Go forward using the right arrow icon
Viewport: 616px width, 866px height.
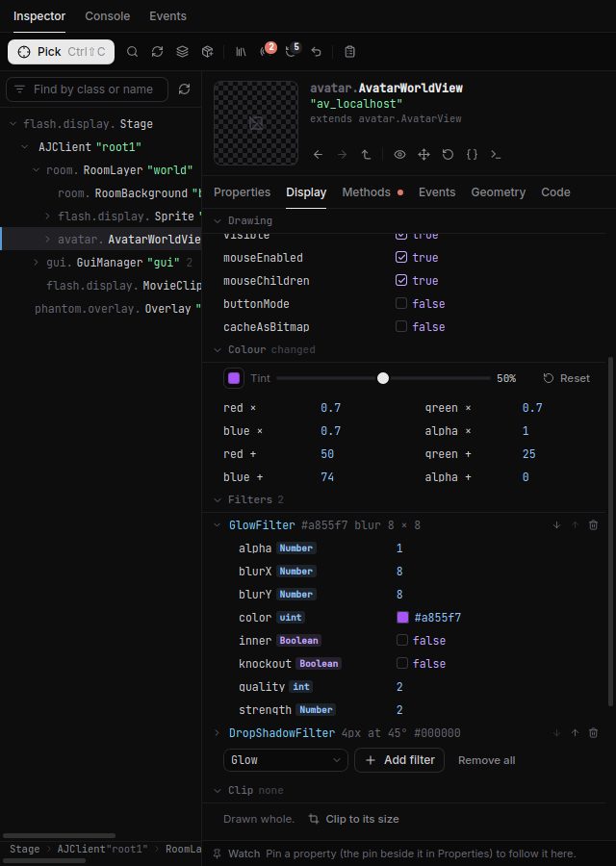(342, 155)
